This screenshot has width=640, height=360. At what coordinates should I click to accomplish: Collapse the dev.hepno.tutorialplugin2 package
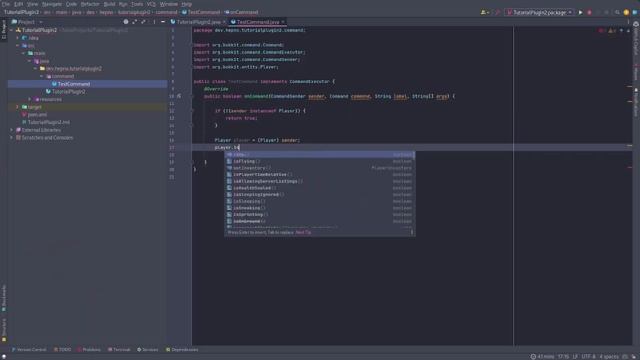click(36, 69)
